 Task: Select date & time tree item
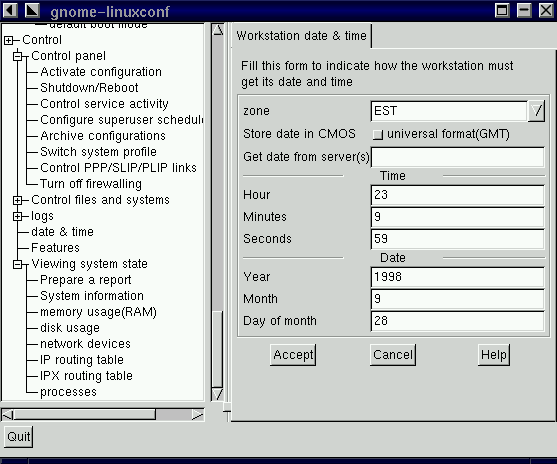coord(63,232)
